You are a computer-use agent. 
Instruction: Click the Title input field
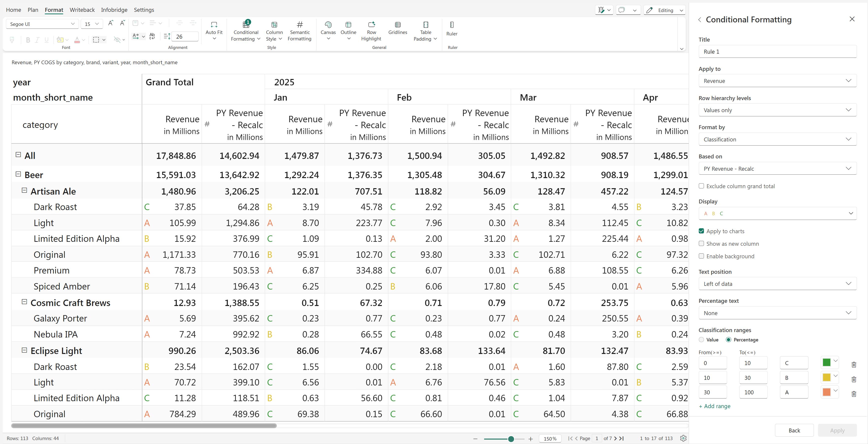(777, 52)
